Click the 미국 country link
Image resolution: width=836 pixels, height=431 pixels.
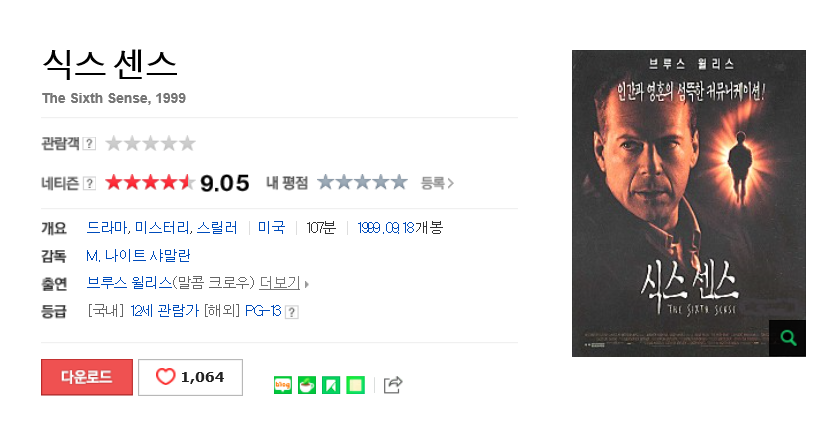[x=271, y=227]
